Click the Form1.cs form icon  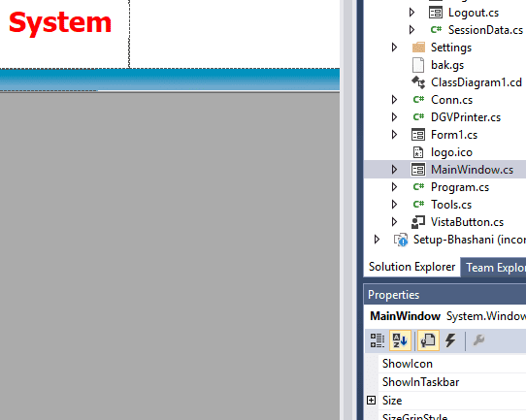(x=418, y=135)
